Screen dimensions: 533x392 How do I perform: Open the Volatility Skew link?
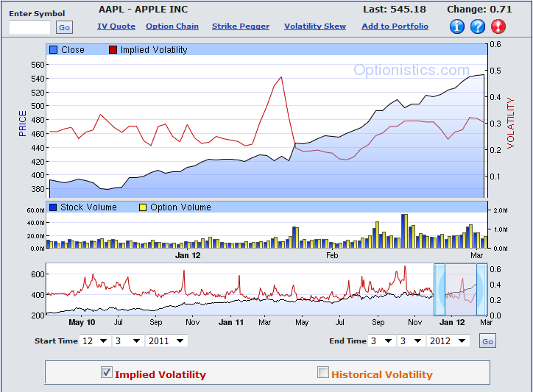315,26
